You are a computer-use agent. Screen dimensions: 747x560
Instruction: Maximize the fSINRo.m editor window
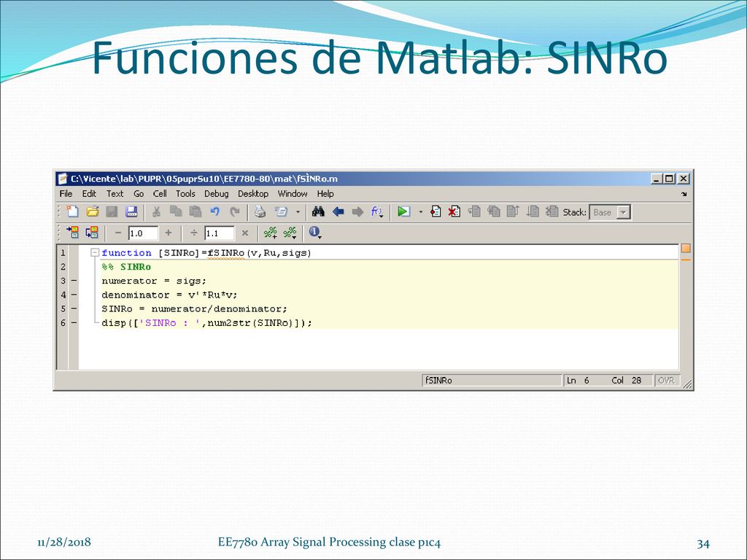pos(670,179)
